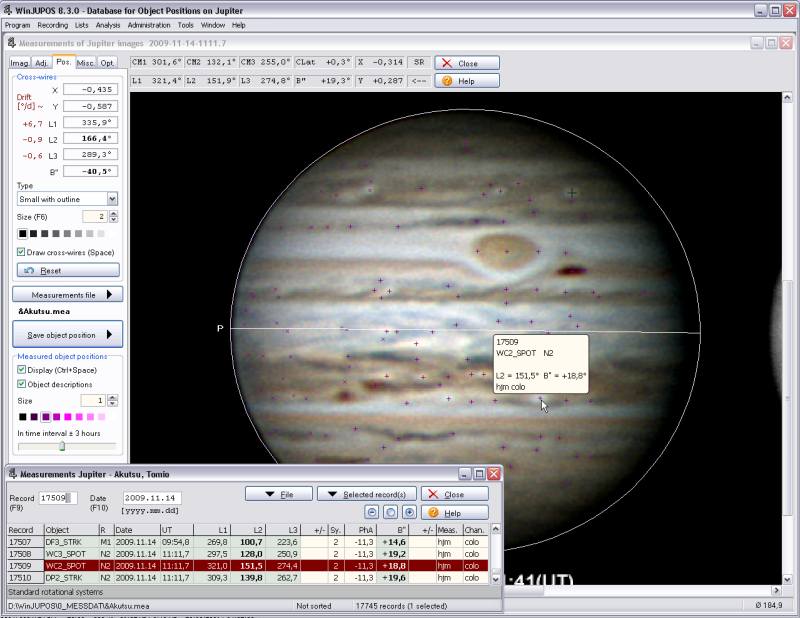This screenshot has width=800, height=618.
Task: Click the Reset cross-wires button
Action: point(68,270)
